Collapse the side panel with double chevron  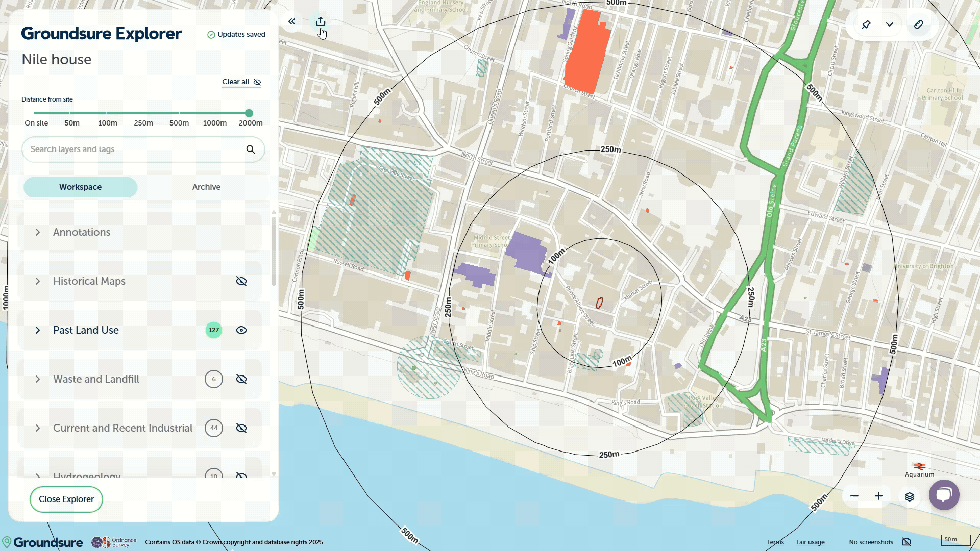(x=292, y=21)
